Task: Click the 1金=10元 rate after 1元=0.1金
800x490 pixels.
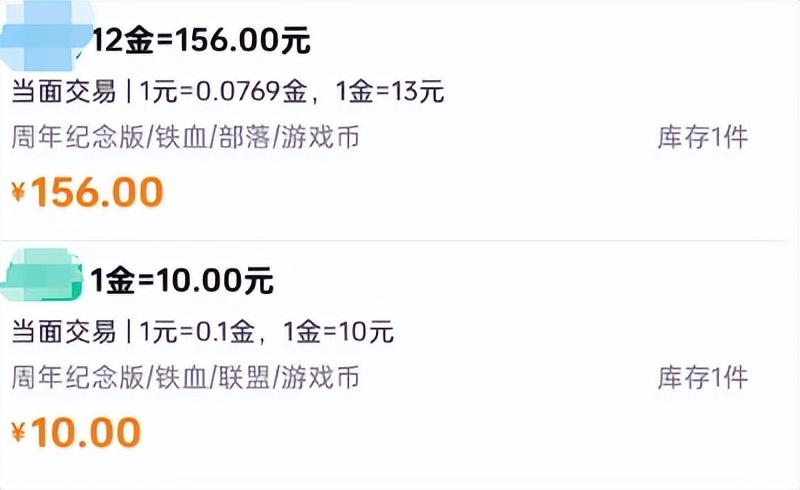Action: (x=340, y=331)
